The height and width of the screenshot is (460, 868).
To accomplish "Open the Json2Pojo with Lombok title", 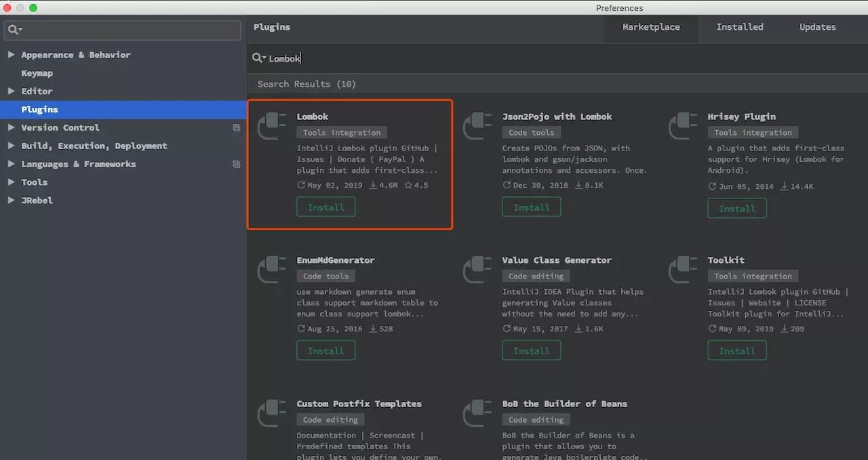I will tap(557, 117).
